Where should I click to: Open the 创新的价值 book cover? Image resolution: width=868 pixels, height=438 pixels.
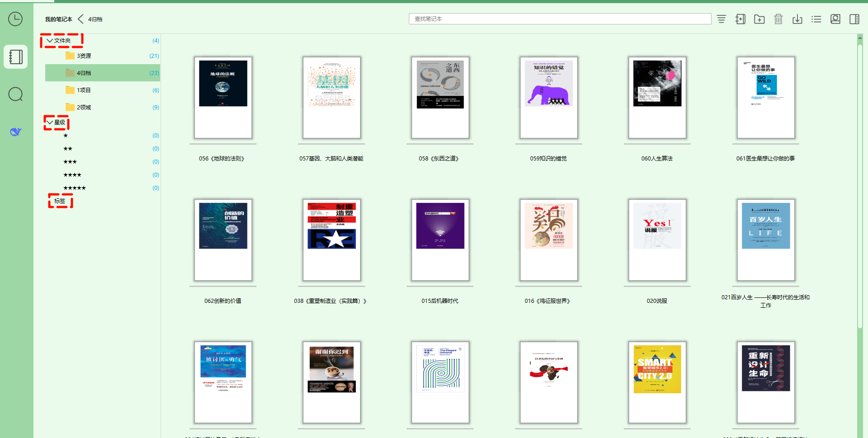[x=223, y=240]
